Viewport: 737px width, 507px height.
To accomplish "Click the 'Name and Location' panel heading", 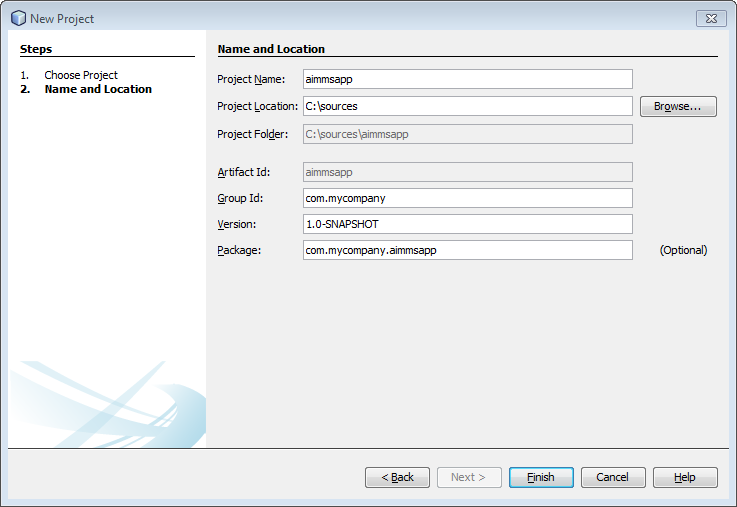I will pyautogui.click(x=271, y=49).
